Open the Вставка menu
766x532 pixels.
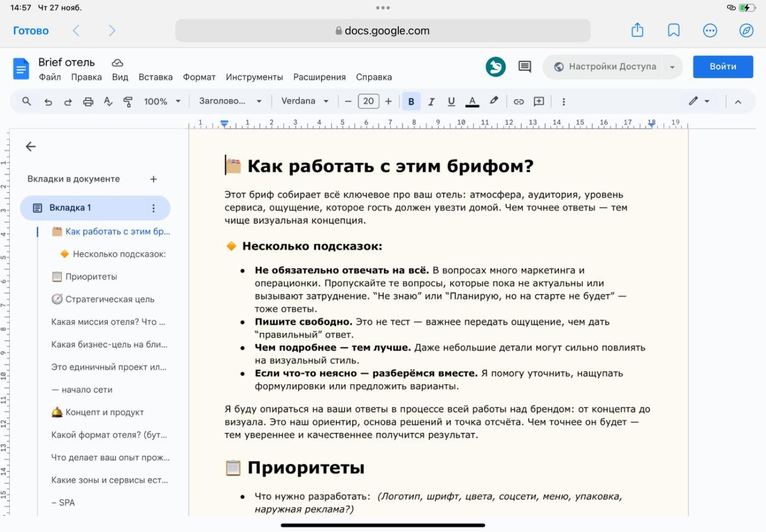(155, 77)
